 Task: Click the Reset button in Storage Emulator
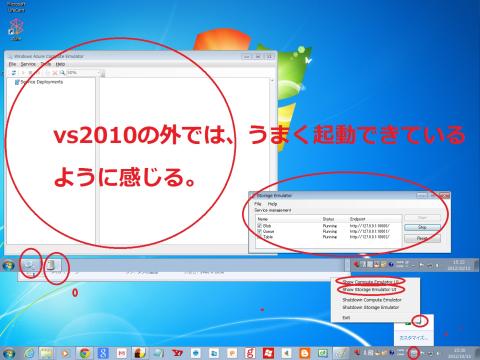(x=422, y=238)
